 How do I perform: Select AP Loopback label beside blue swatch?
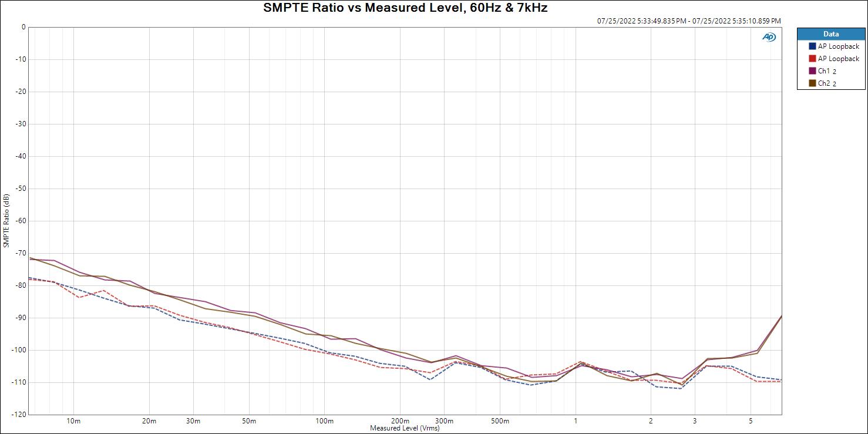(x=839, y=46)
